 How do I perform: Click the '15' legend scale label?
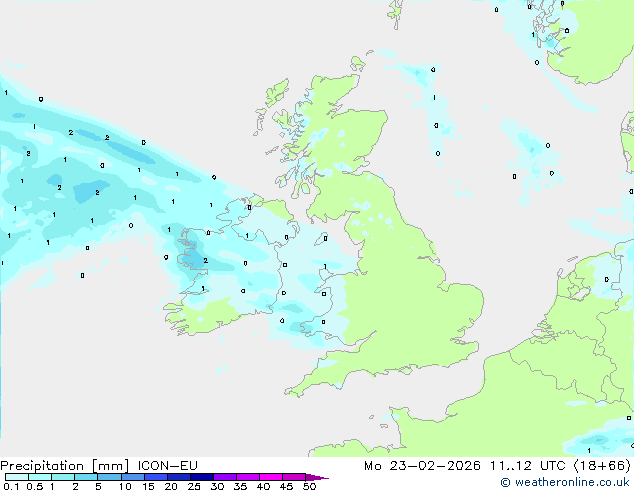pyautogui.click(x=148, y=486)
